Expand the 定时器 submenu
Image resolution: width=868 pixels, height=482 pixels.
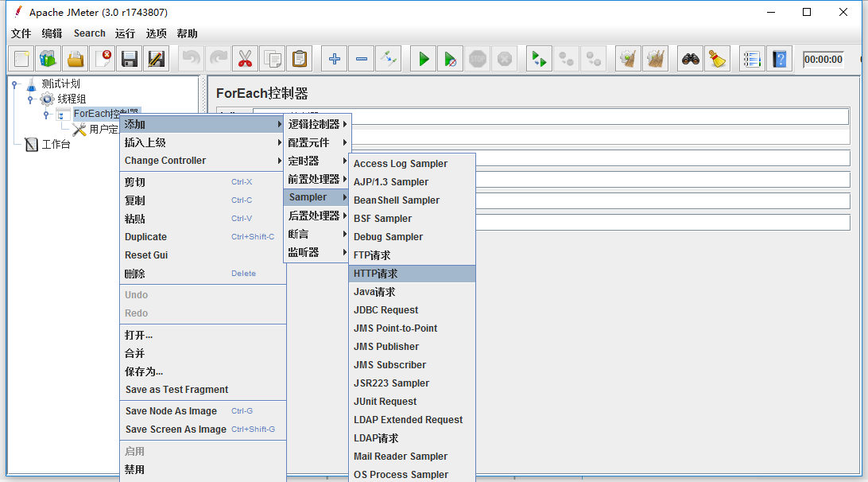[317, 161]
